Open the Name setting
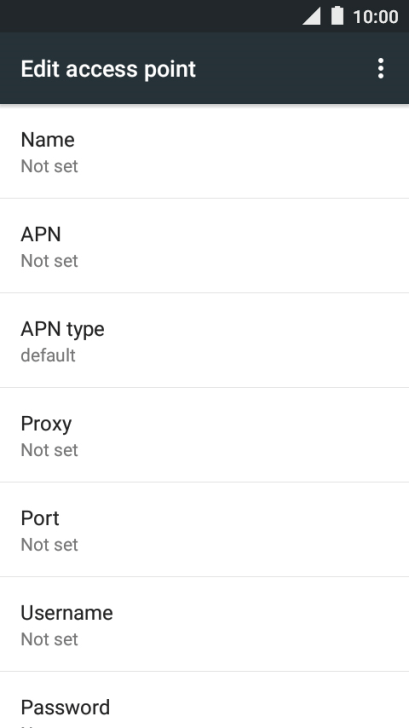The image size is (409, 728). click(204, 151)
